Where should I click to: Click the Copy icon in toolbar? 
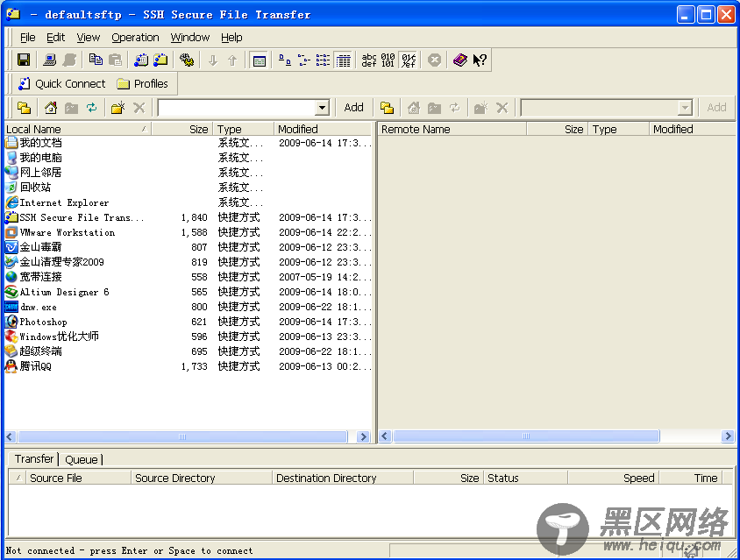(x=96, y=60)
